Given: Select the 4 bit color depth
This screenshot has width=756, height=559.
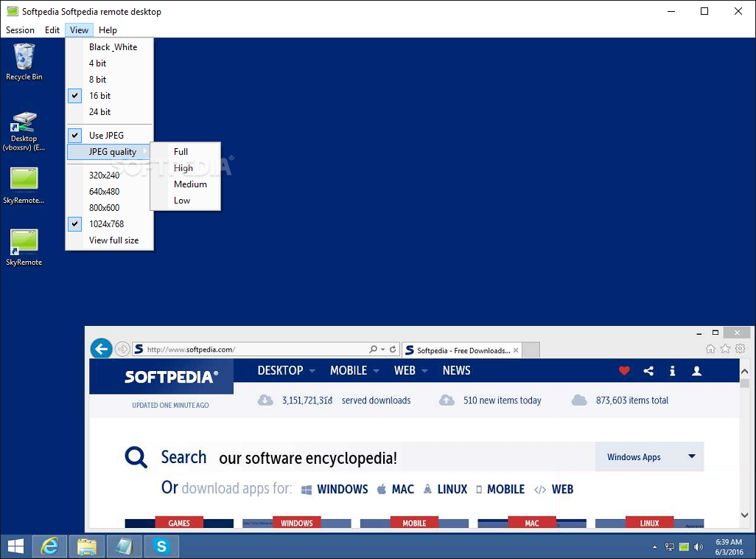Looking at the screenshot, I should (x=110, y=63).
